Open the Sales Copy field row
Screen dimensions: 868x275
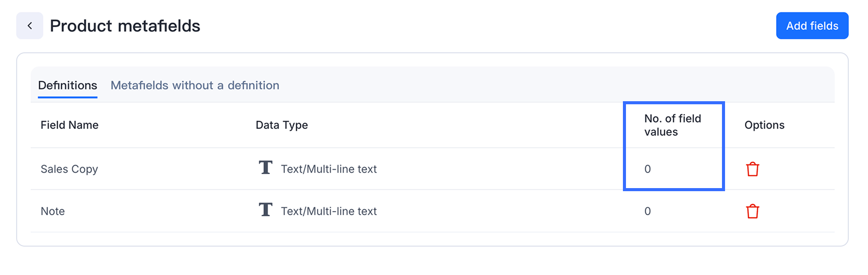[x=432, y=169]
